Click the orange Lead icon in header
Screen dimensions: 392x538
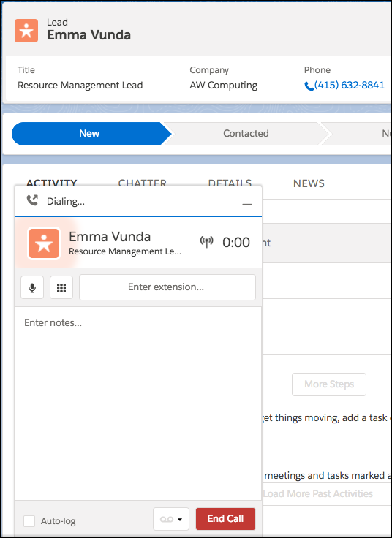[26, 31]
